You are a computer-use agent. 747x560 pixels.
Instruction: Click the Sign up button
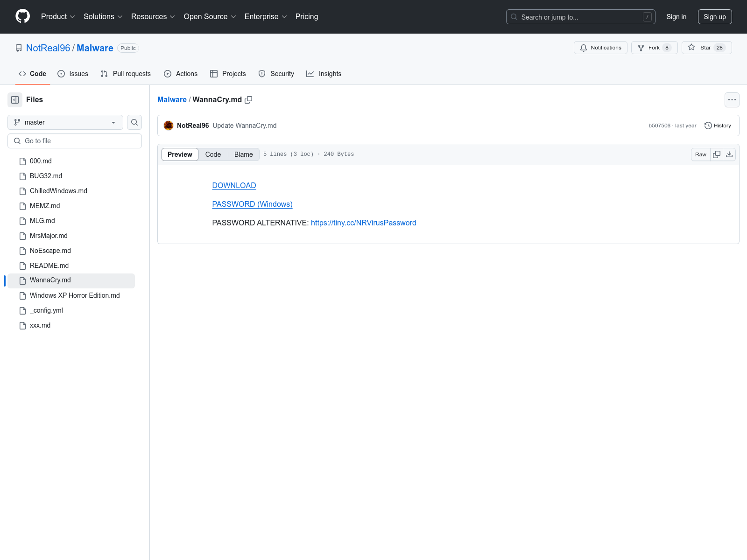(715, 17)
